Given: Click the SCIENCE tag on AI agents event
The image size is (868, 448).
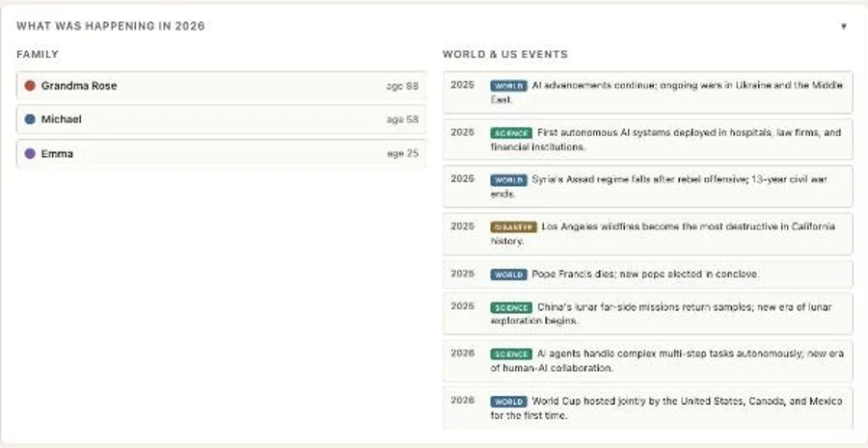Looking at the screenshot, I should pyautogui.click(x=511, y=354).
